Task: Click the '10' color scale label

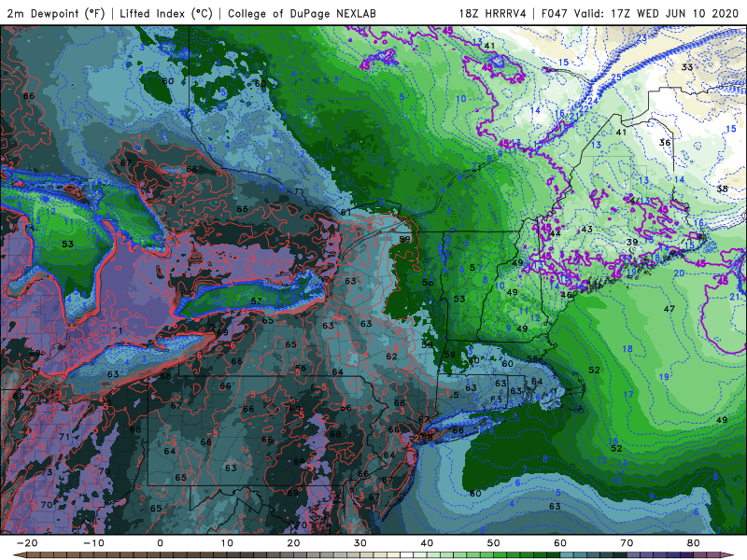Action: pos(227,543)
